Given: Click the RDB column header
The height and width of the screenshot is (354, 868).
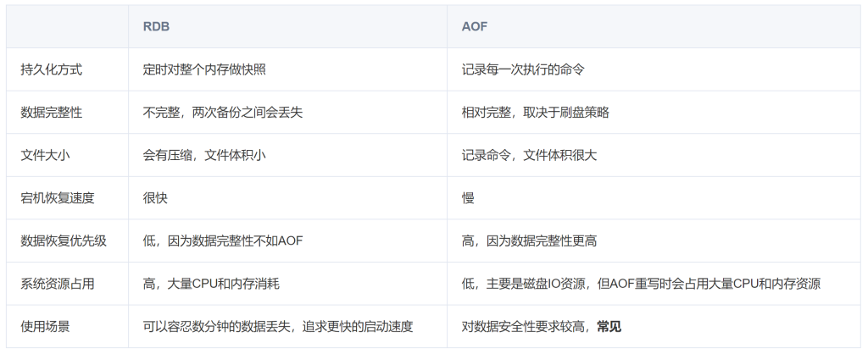Looking at the screenshot, I should [156, 26].
